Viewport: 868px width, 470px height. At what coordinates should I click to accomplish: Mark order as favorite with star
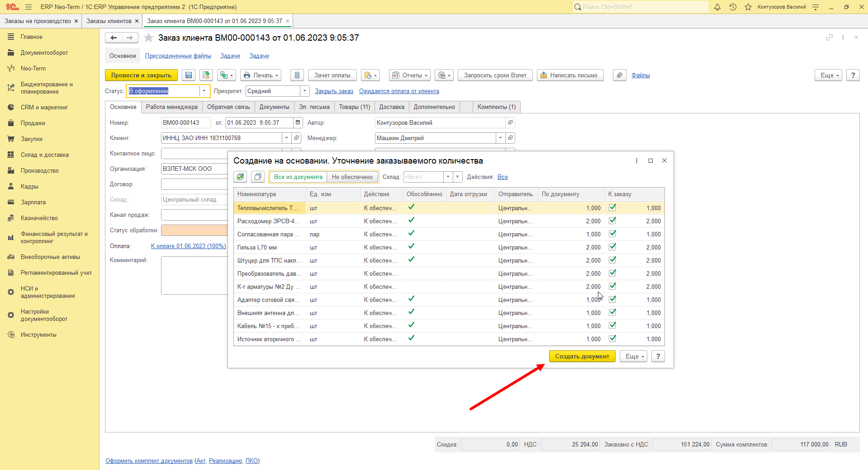pyautogui.click(x=148, y=38)
